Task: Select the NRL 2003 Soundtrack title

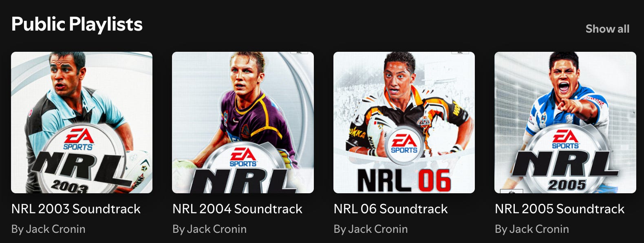Action: 76,209
